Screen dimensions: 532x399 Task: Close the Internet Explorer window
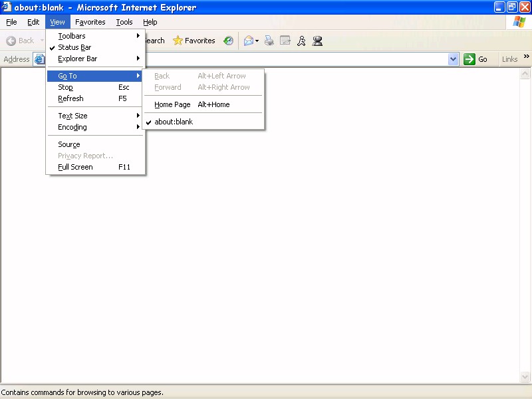[x=525, y=7]
